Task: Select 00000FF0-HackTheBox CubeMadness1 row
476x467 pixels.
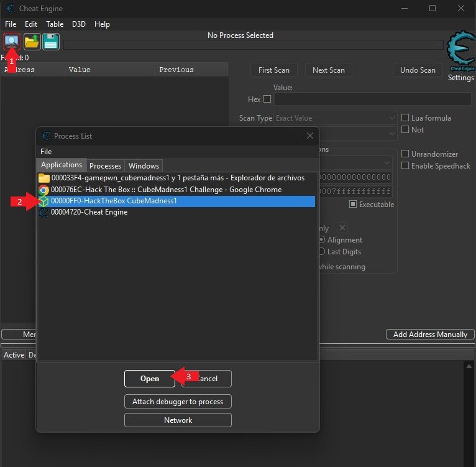Action: pyautogui.click(x=176, y=201)
